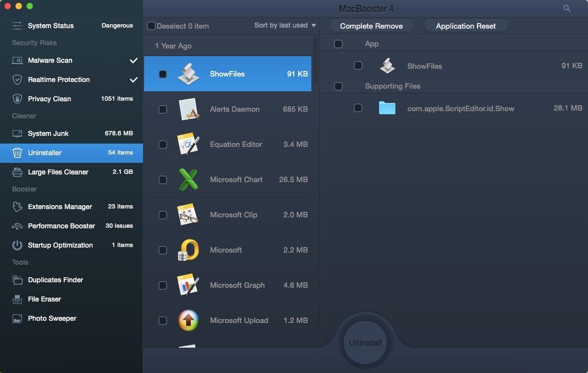Screen dimensions: 588x373
Task: Click the Microsoft Clip app icon
Action: [x=188, y=215]
